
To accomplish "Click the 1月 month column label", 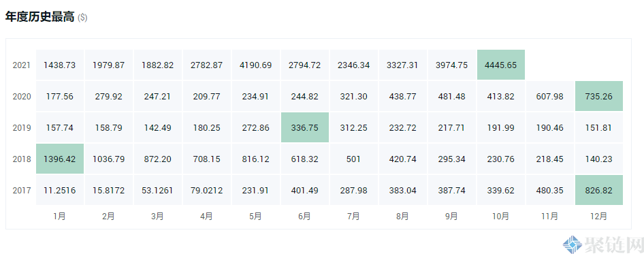I will (60, 216).
